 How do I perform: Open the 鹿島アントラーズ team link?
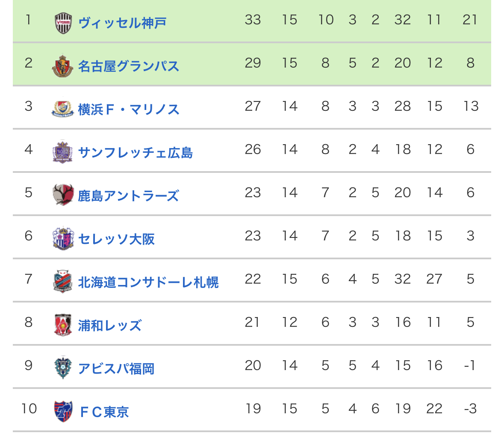(x=128, y=196)
